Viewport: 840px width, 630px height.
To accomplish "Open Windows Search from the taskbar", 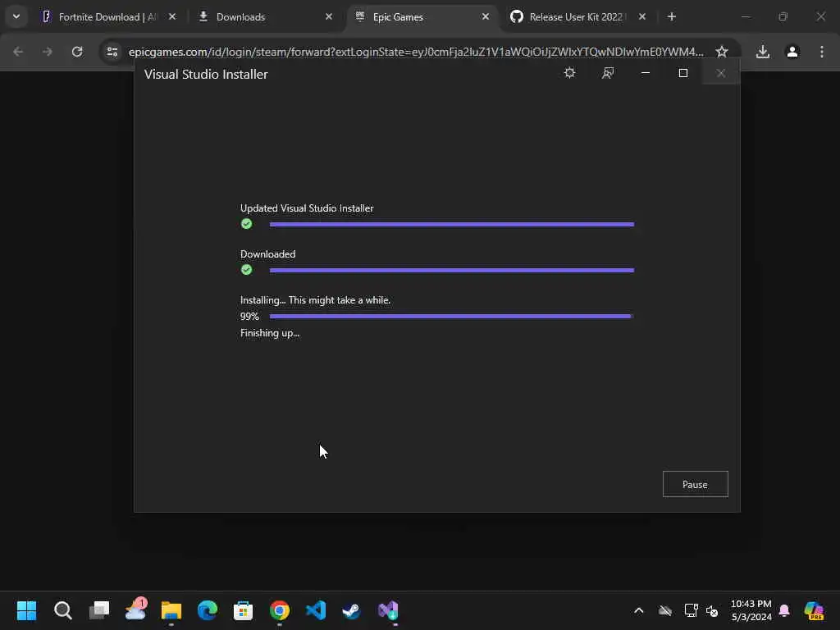I will (62, 610).
